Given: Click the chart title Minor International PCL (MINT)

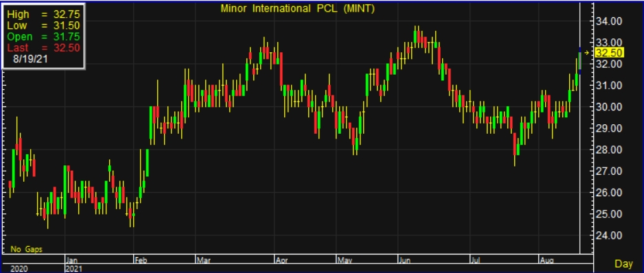Looking at the screenshot, I should [x=298, y=9].
